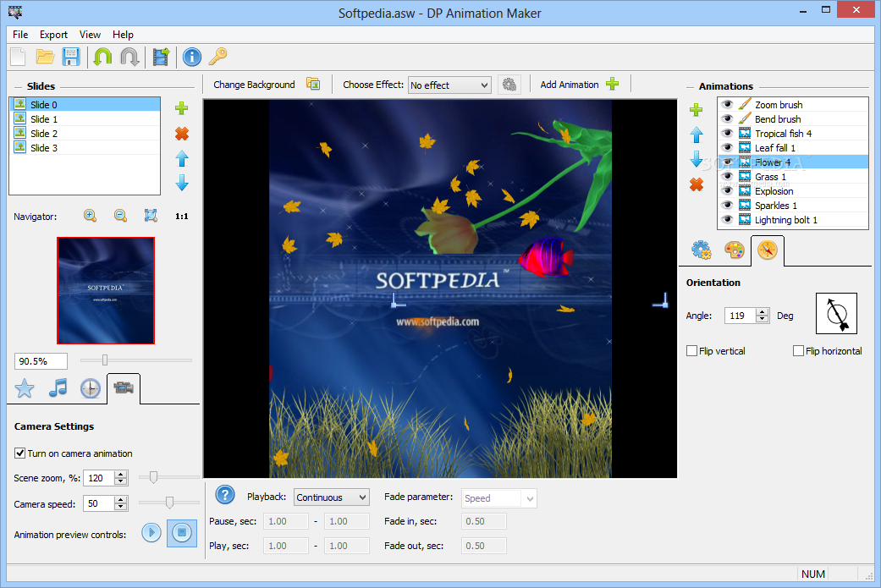Click the Add Animation green plus
Viewport: 881px width, 588px height.
pyautogui.click(x=613, y=85)
